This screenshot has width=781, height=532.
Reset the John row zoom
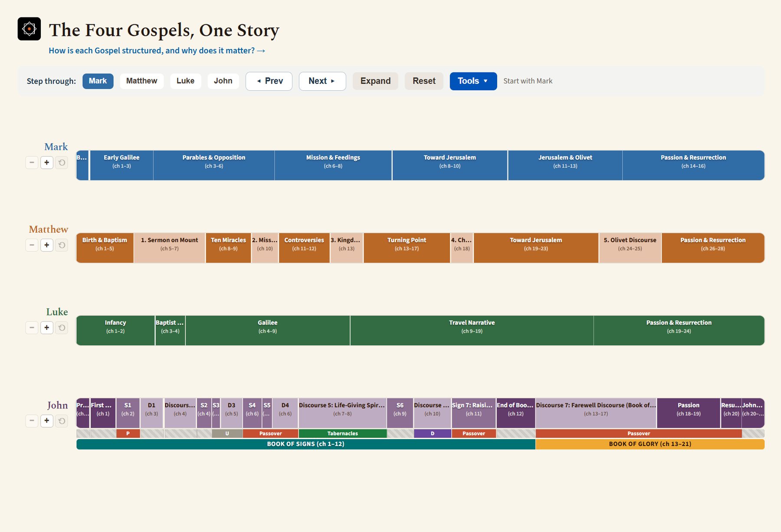tap(62, 420)
